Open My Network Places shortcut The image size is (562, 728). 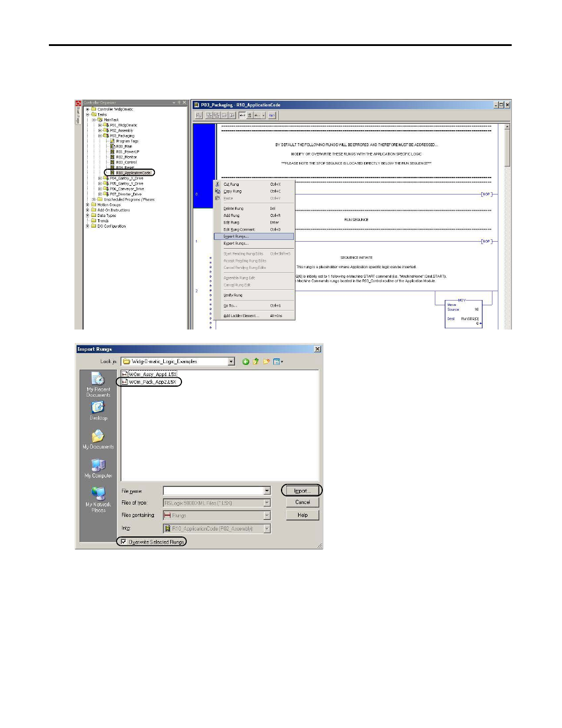98,499
